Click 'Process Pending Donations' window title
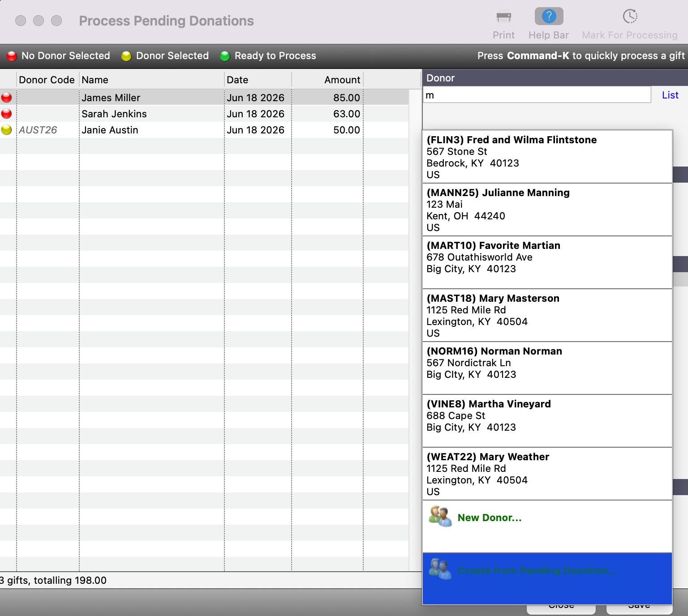The width and height of the screenshot is (688, 616). coord(166,21)
